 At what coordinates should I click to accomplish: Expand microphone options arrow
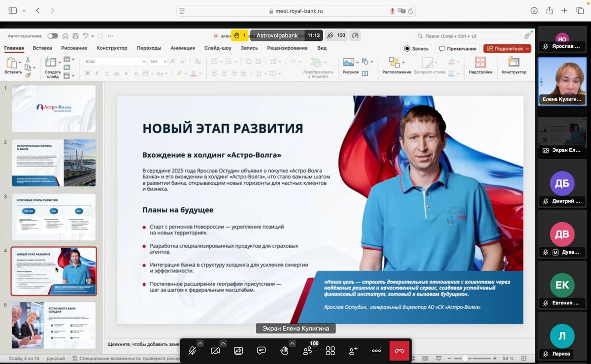200,343
